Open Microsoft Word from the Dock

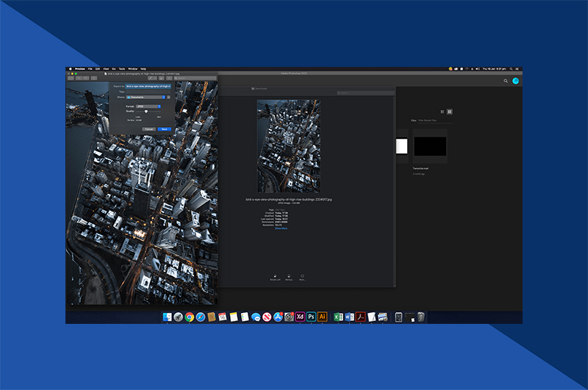(349, 317)
